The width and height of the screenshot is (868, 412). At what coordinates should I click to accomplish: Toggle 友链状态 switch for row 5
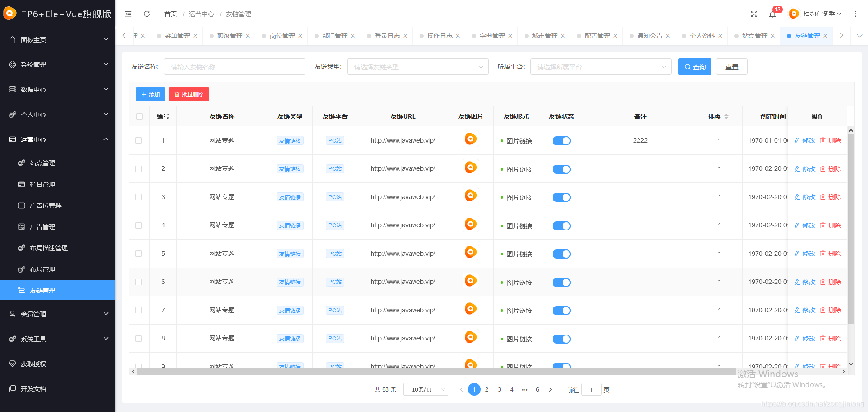(562, 254)
